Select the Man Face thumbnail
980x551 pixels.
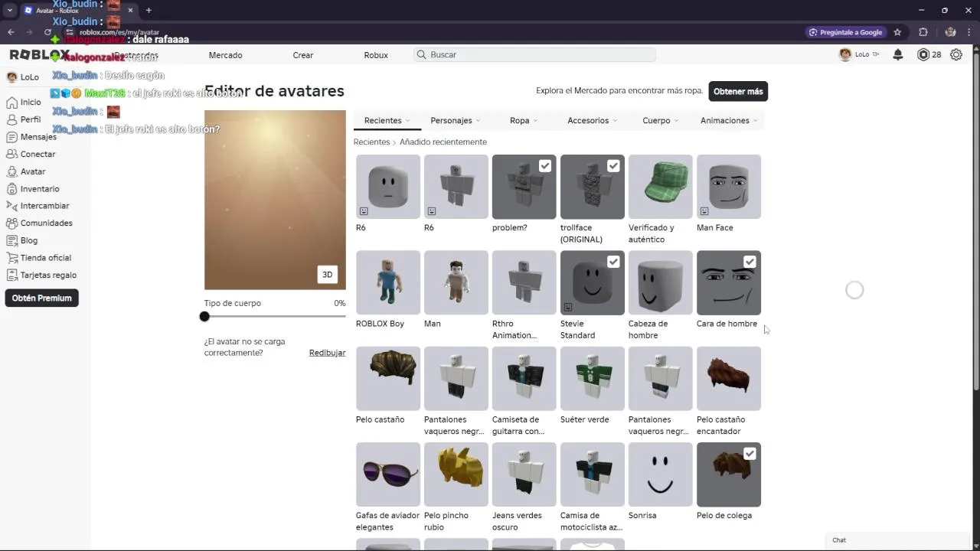coord(728,187)
